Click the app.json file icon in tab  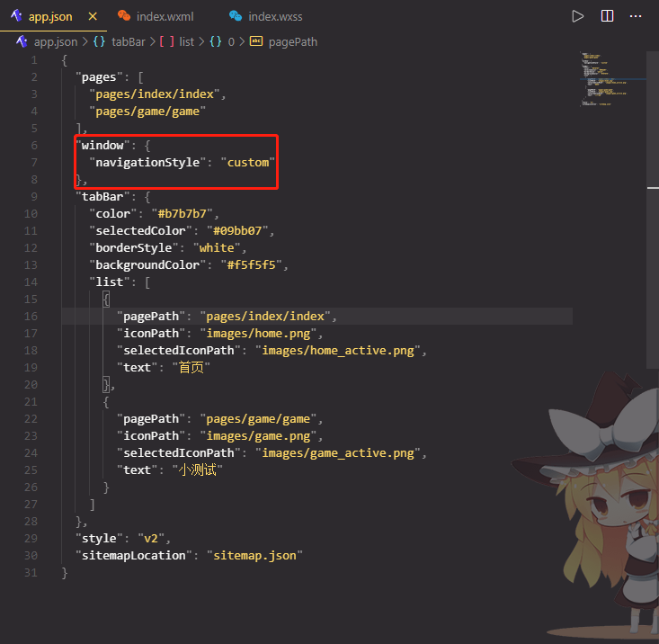17,16
